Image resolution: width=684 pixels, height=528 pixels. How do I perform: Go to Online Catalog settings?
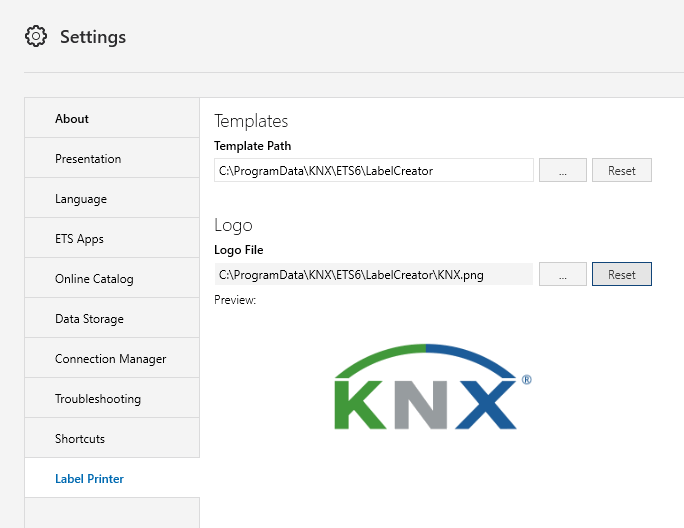(x=112, y=278)
